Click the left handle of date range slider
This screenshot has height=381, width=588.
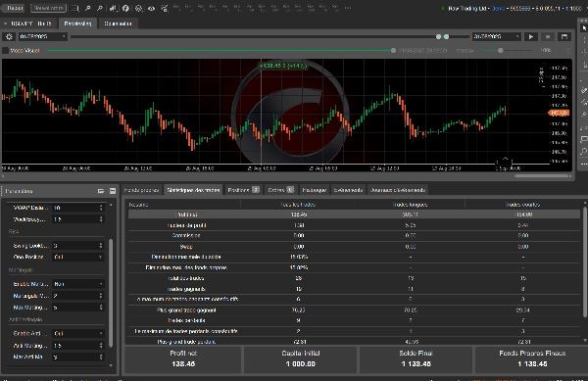click(x=438, y=36)
